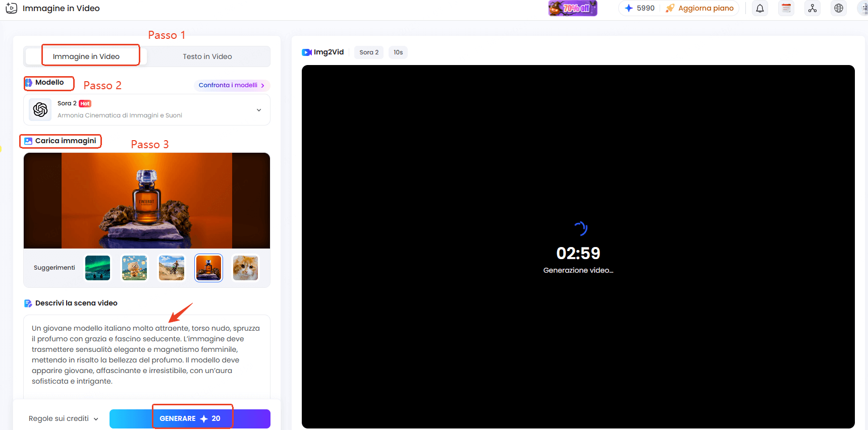Open the notifications bell
868x430 pixels.
[x=760, y=8]
